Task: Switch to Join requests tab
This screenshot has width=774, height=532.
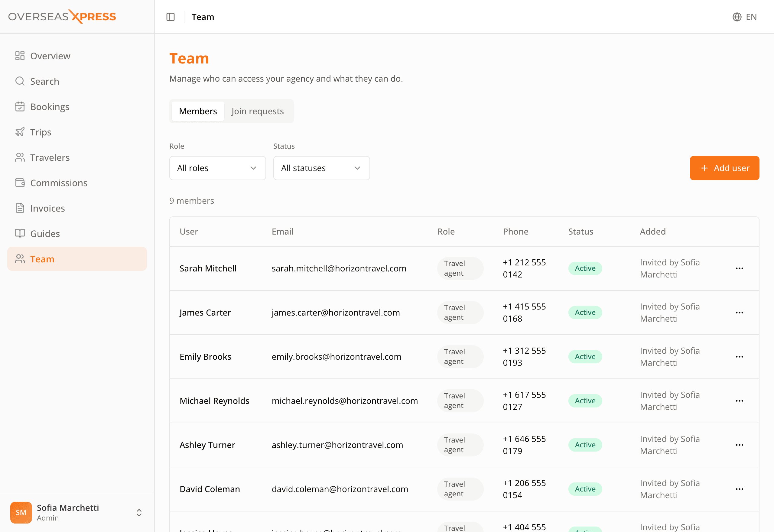Action: [x=258, y=111]
